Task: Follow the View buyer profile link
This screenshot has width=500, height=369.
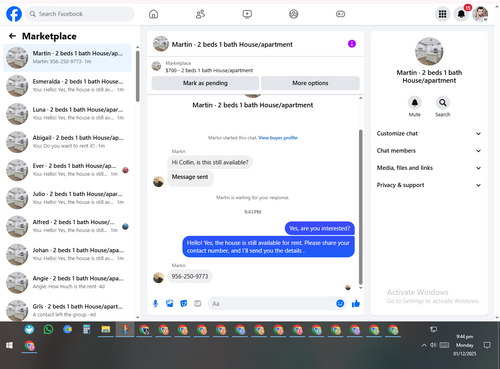Action: point(278,138)
